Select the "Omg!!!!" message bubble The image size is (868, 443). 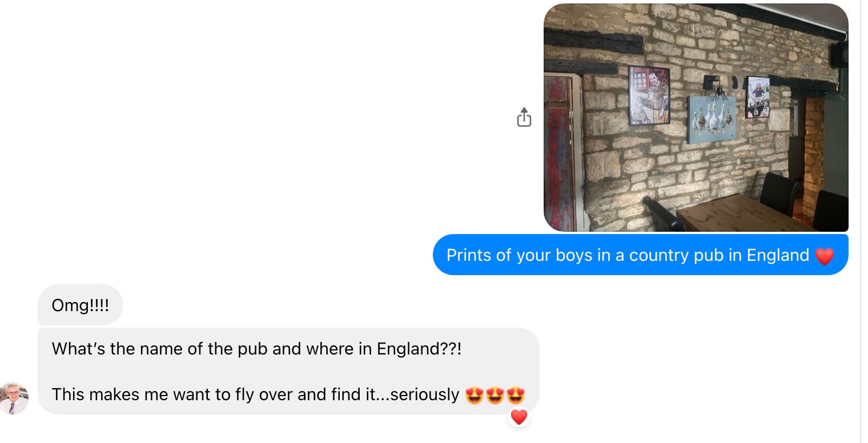click(81, 305)
